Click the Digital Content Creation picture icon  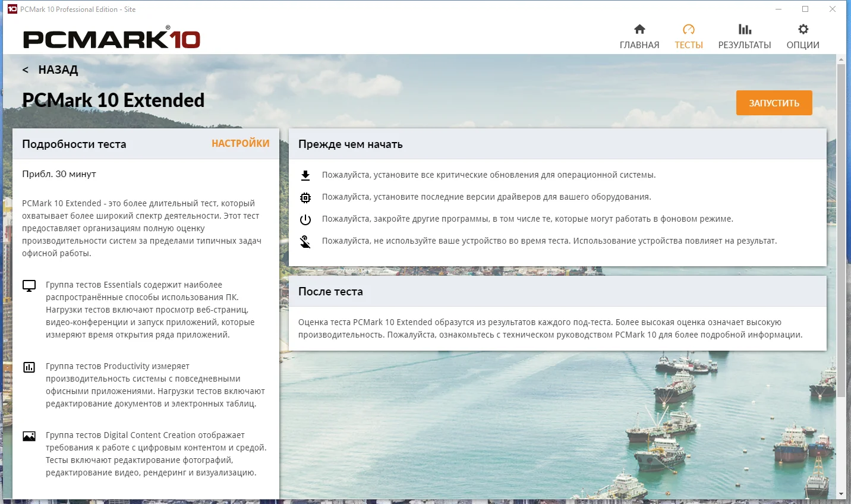29,436
